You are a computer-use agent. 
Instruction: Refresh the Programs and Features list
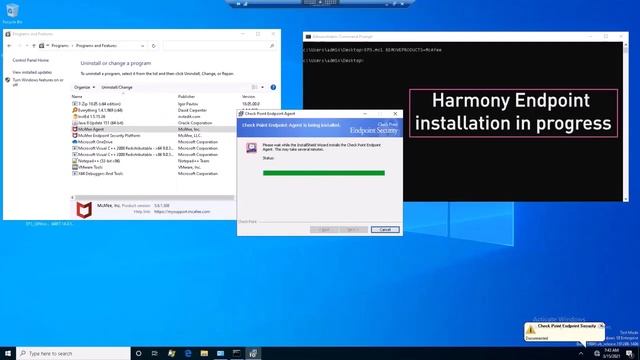pyautogui.click(x=153, y=46)
